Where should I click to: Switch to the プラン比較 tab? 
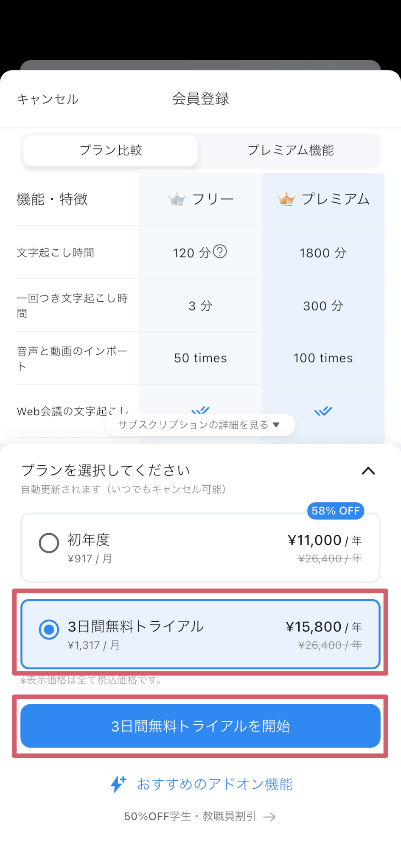pyautogui.click(x=111, y=150)
